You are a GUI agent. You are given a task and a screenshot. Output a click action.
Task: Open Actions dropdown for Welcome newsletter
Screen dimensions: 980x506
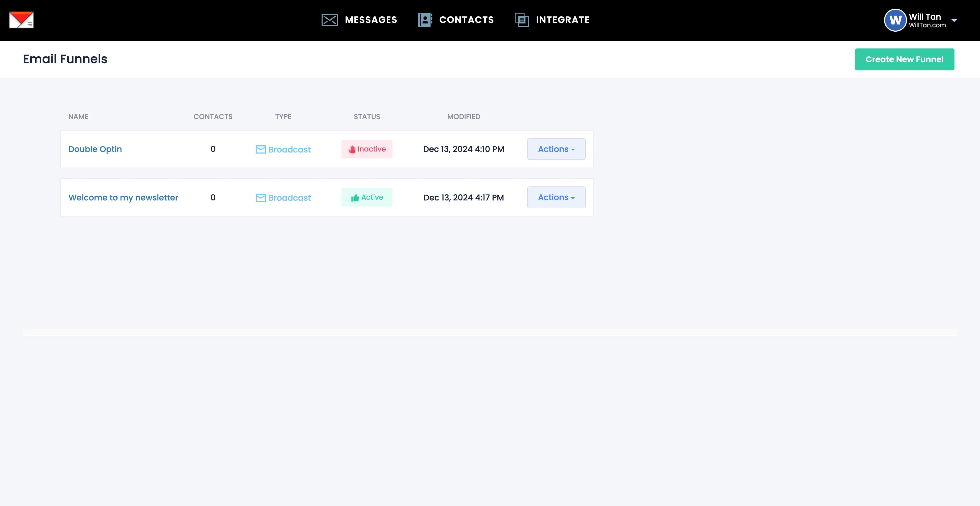coord(556,197)
